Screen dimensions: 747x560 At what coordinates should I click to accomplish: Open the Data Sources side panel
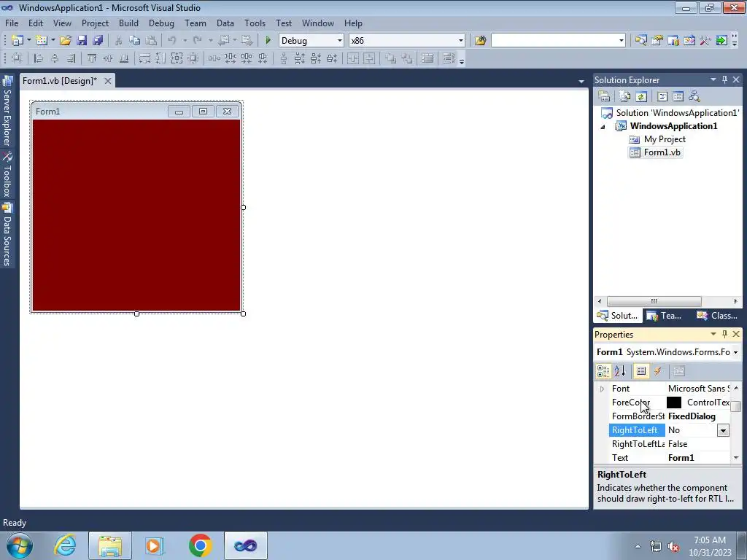tap(7, 235)
